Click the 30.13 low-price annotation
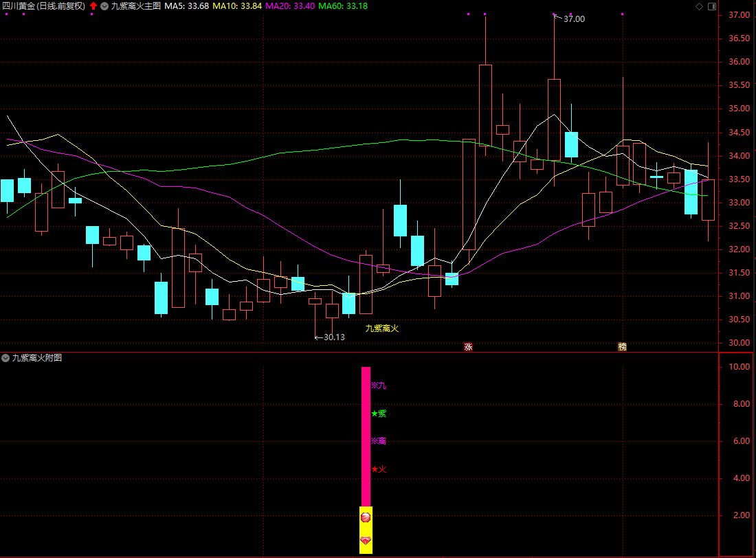Screen dimensions: 756x558 coord(334,337)
